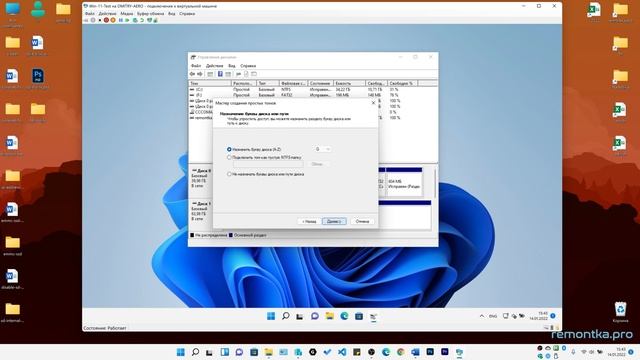
Task: Open Файл menu of Hyper-V connection window
Action: pyautogui.click(x=89, y=14)
